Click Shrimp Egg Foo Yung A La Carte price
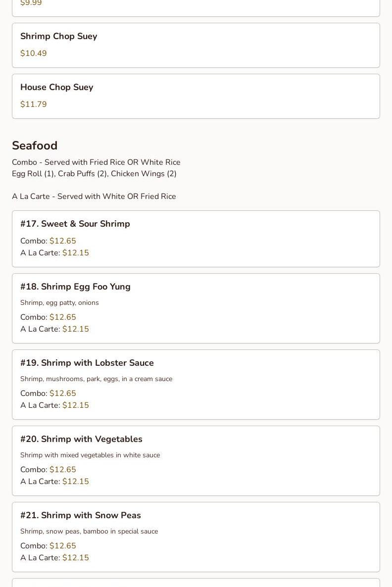 coord(75,329)
